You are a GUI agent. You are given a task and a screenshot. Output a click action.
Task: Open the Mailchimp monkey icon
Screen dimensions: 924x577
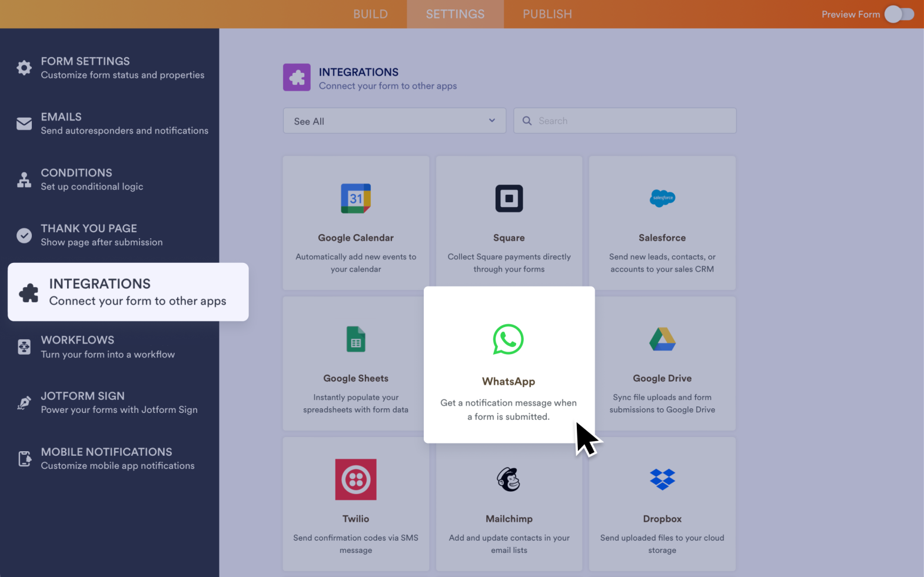[x=508, y=479]
